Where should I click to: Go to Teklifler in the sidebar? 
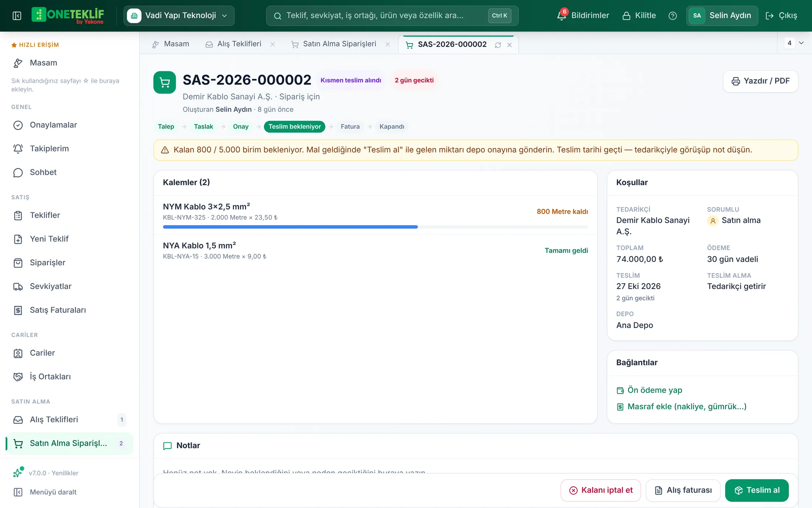(x=69, y=215)
